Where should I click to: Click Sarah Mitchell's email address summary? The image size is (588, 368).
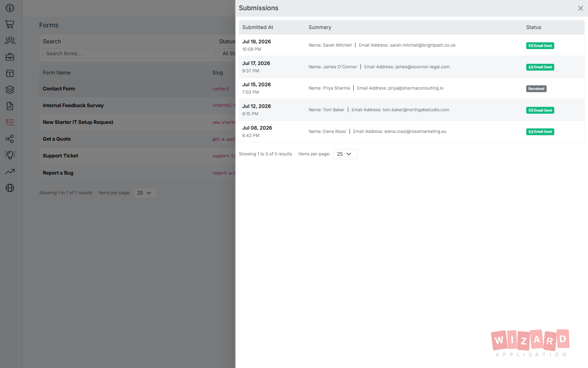(407, 45)
